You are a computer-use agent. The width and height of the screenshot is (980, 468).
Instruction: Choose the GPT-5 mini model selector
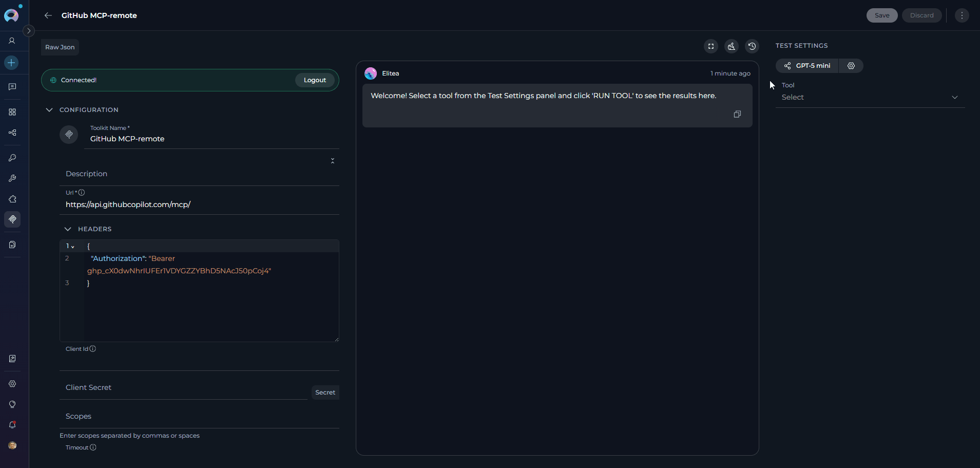click(x=808, y=66)
